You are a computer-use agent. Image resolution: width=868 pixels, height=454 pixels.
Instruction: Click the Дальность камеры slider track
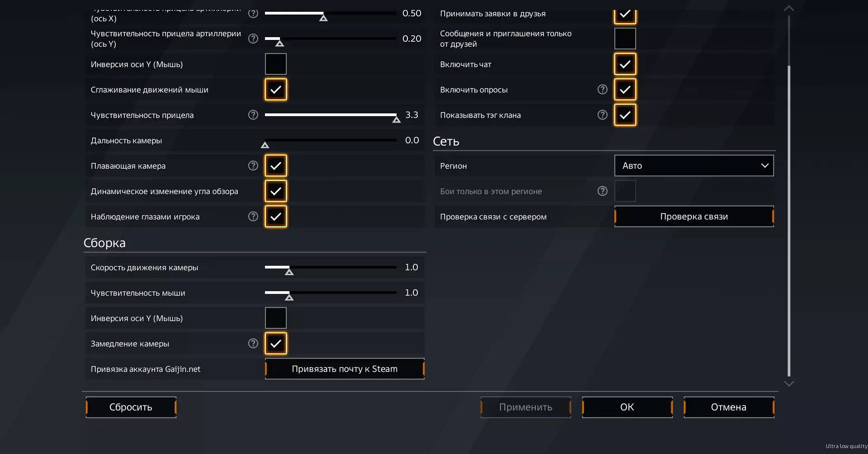(330, 141)
